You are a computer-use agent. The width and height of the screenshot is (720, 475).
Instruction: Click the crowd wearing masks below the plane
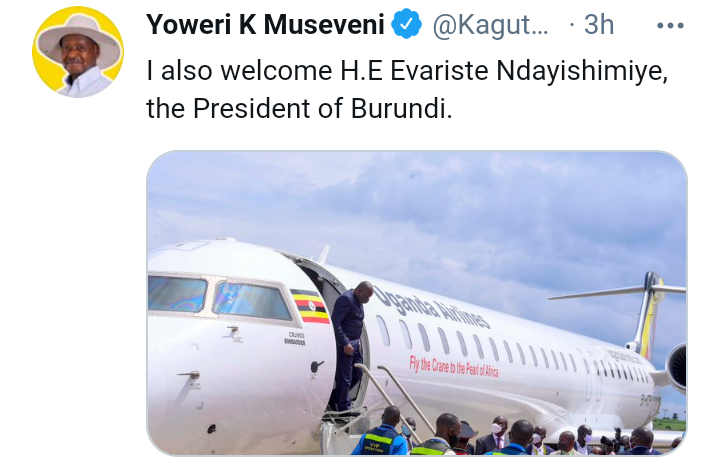pyautogui.click(x=519, y=434)
